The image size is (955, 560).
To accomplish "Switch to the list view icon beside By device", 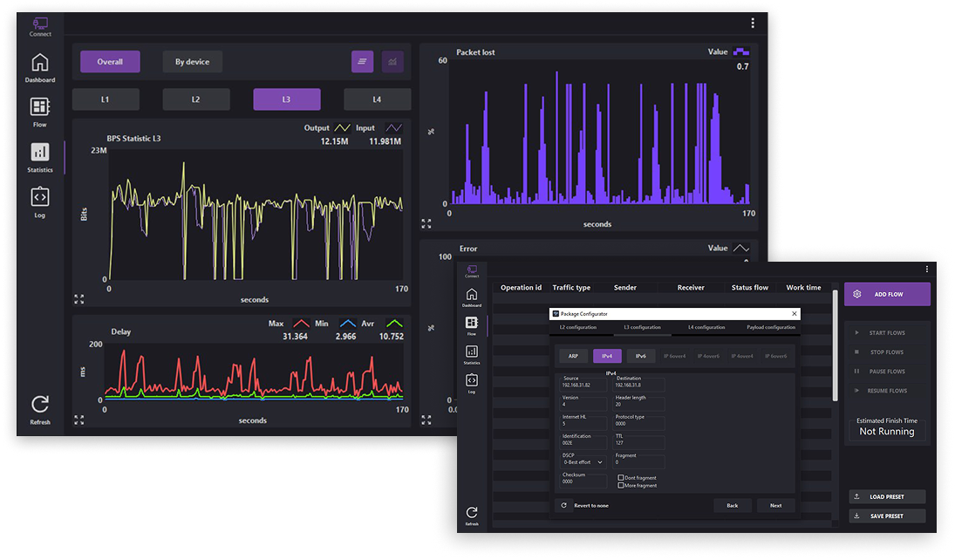I will click(362, 62).
